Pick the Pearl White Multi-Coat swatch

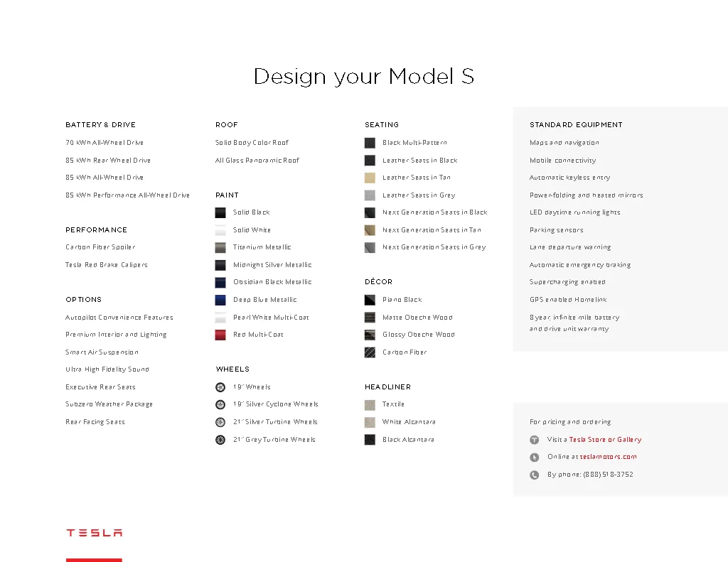coord(220,318)
